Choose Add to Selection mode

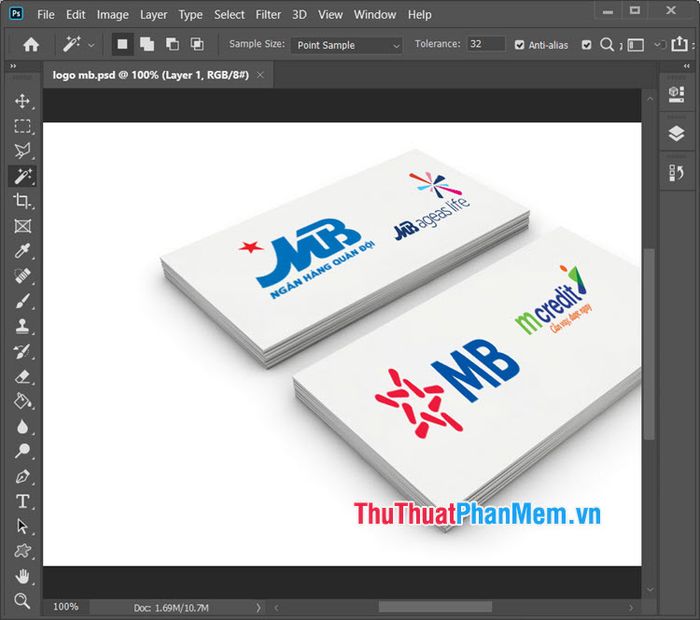[147, 44]
